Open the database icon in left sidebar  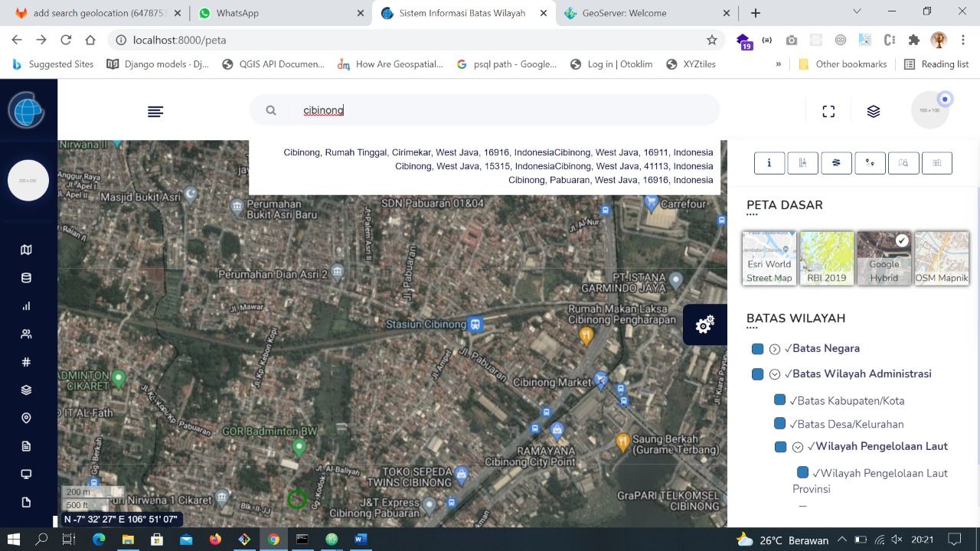point(26,278)
